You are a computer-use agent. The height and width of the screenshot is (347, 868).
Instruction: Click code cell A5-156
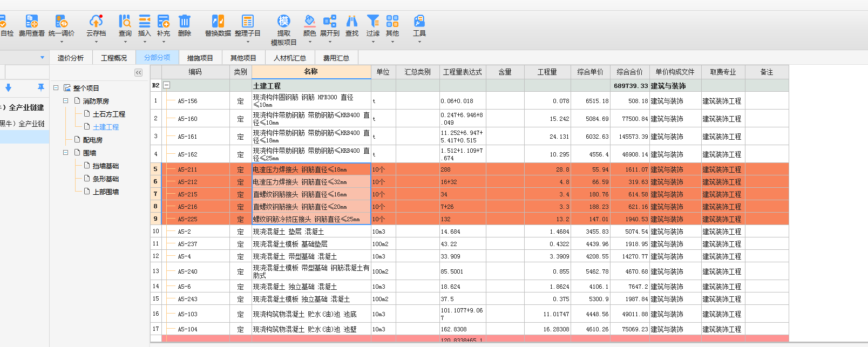[195, 101]
